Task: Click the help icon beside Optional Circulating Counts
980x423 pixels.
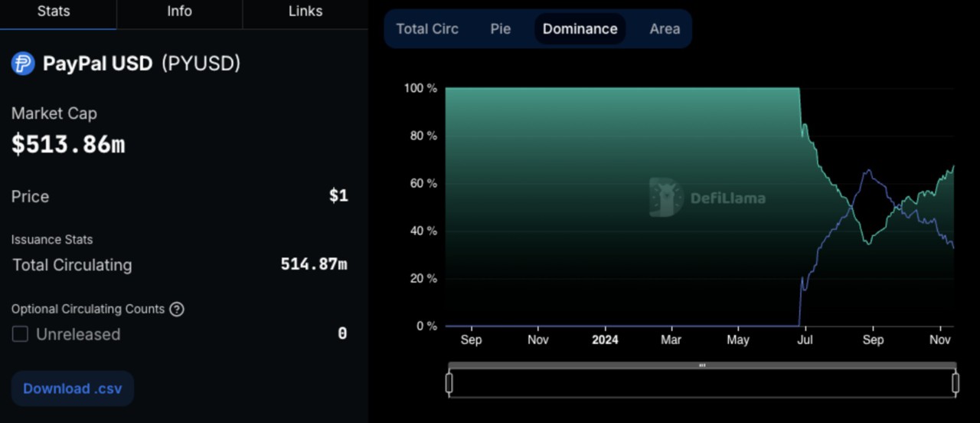Action: coord(177,310)
